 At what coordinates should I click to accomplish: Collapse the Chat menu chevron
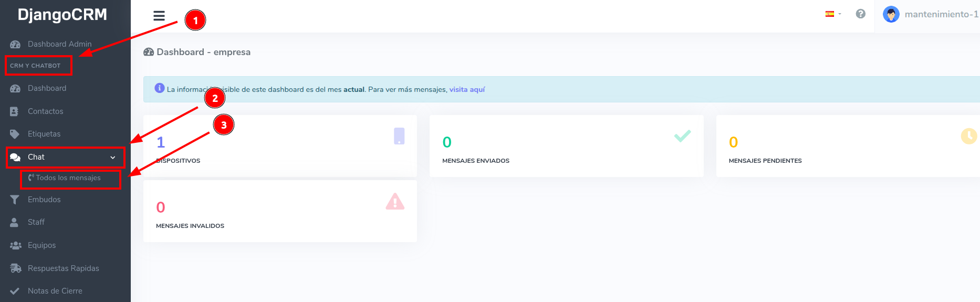(x=112, y=158)
